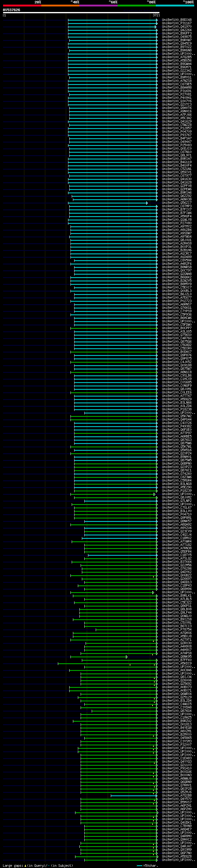Viewport: 197px width, 868px height.
Task: Select the UniRef100_B9MYG1 label
Action: coord(177,78)
